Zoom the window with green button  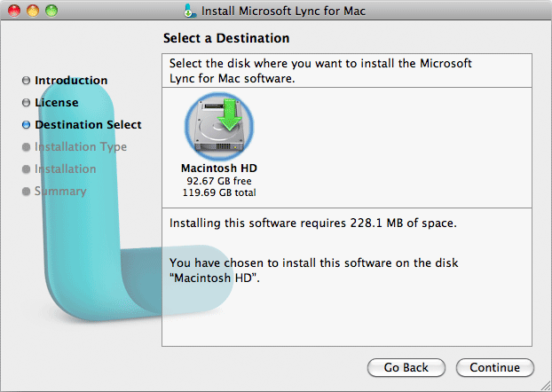pos(51,11)
